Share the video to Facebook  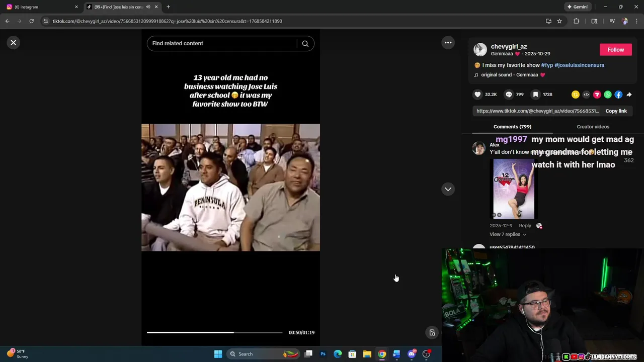tap(618, 95)
